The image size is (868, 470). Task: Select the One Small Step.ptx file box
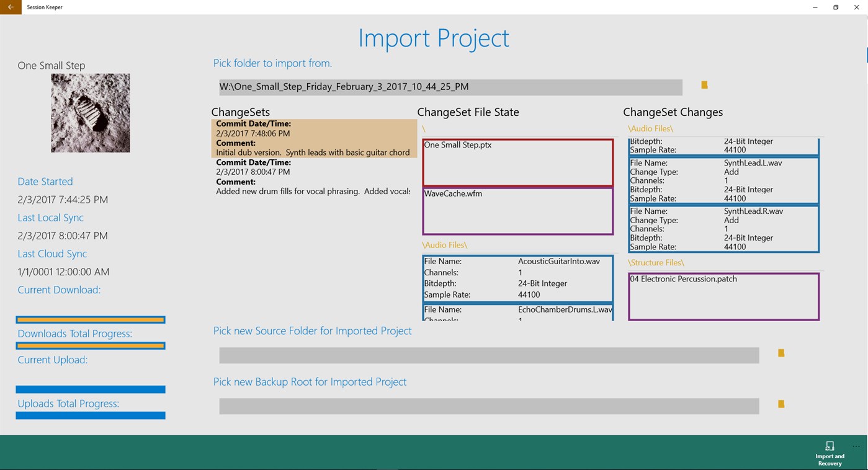coord(518,162)
